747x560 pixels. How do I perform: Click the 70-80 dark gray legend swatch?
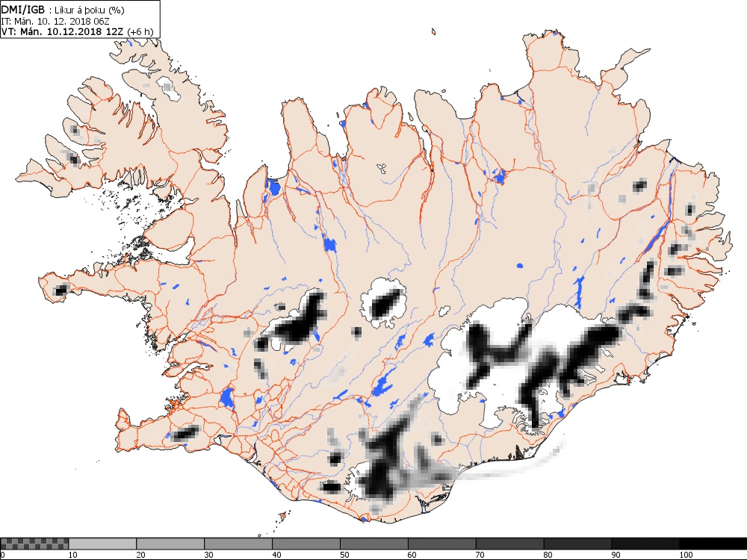click(509, 544)
